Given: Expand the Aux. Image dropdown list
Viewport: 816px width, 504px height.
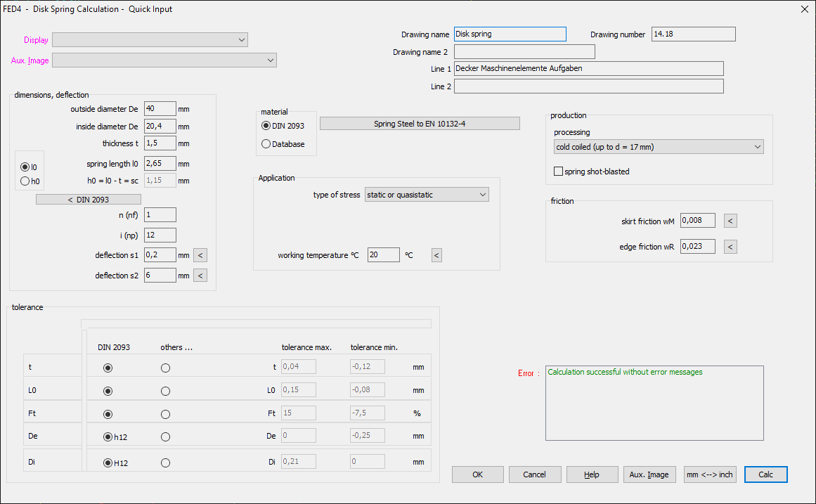Looking at the screenshot, I should 164,60.
